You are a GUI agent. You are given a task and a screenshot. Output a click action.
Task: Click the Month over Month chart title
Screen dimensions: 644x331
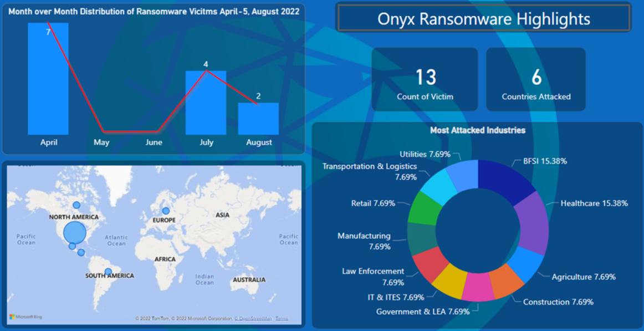(154, 11)
